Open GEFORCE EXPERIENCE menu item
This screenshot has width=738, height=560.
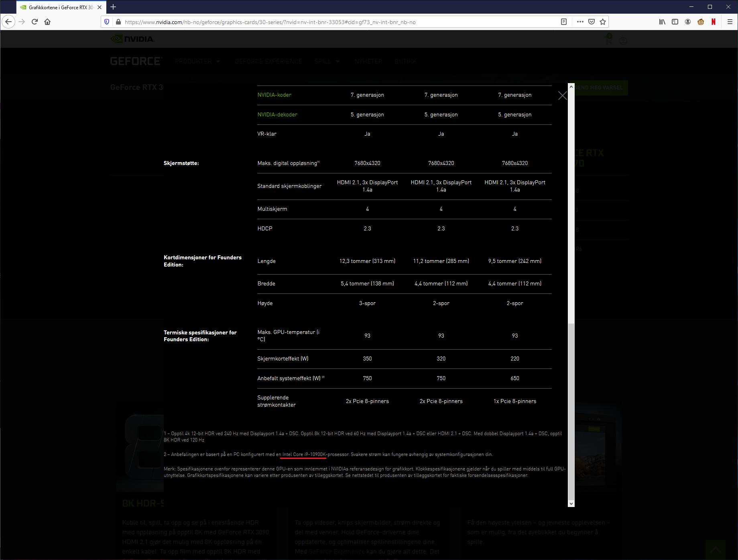point(268,61)
